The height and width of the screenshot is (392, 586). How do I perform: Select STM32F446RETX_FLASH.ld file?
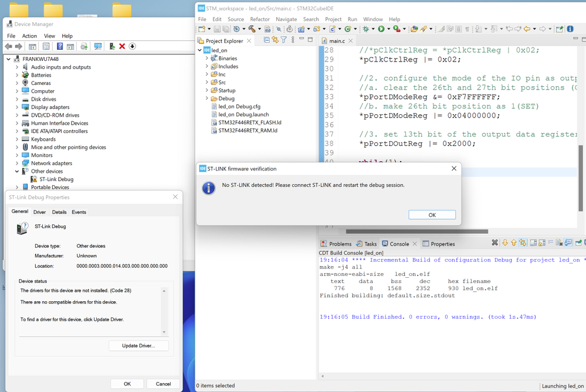(250, 122)
